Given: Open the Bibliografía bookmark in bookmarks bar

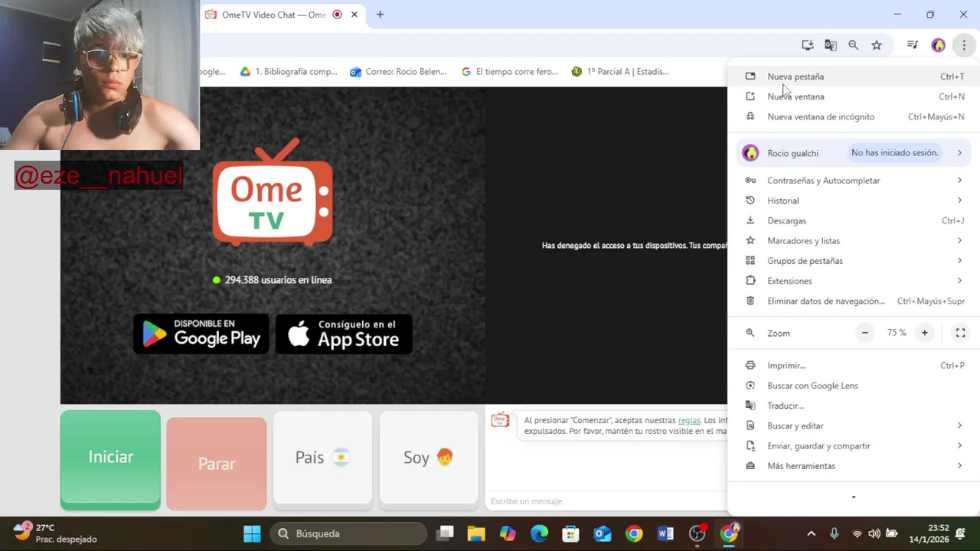Looking at the screenshot, I should pos(289,72).
